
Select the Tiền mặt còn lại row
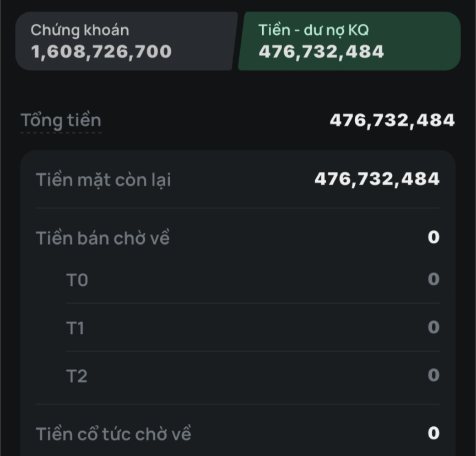(x=237, y=180)
